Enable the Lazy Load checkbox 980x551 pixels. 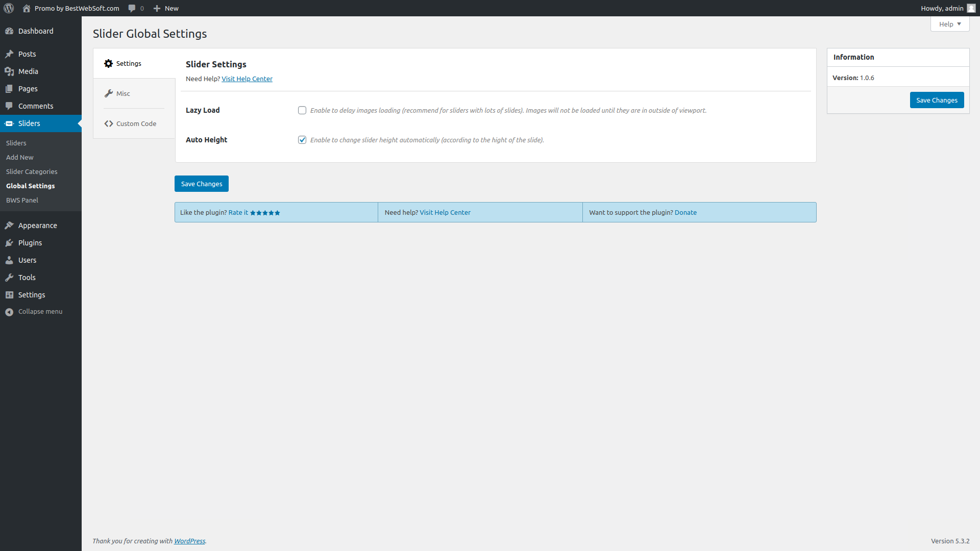click(x=302, y=110)
